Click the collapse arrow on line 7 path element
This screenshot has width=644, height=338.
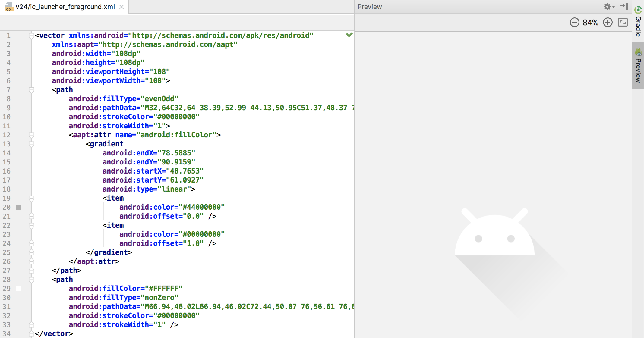(32, 90)
